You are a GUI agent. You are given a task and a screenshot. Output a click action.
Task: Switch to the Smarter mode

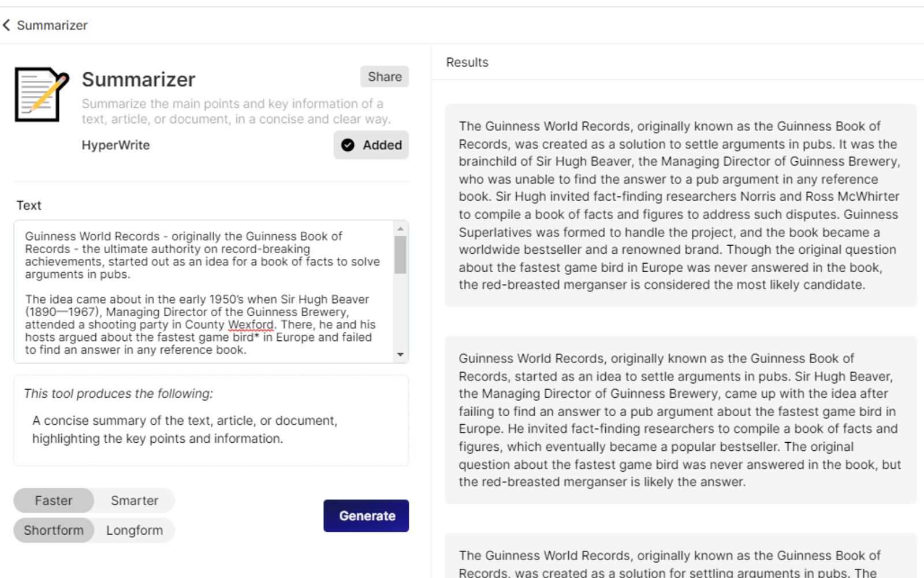pos(135,501)
